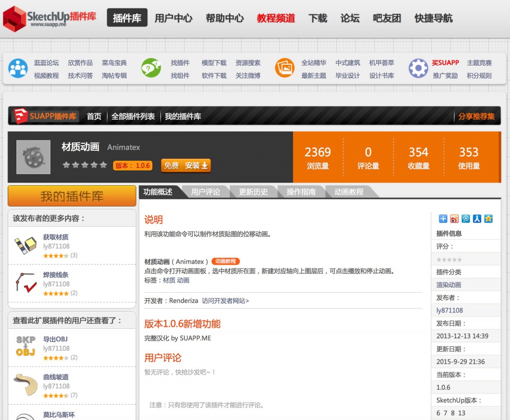Click the orange picture gallery icon
Image resolution: width=510 pixels, height=420 pixels.
point(285,68)
